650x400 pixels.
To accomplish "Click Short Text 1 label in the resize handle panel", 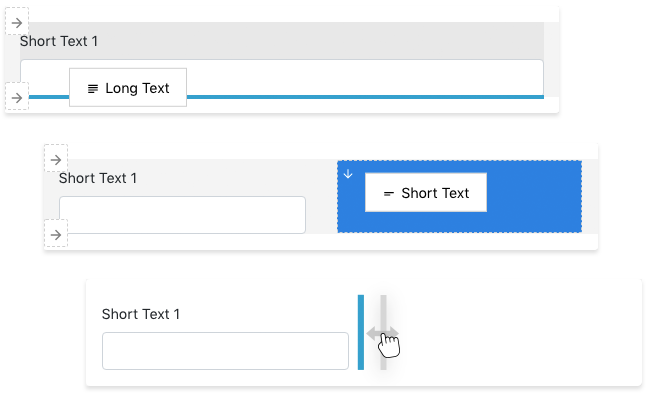I will coord(141,314).
